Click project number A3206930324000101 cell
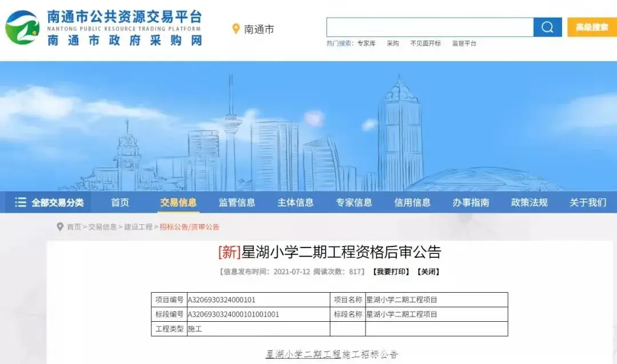617x364 pixels. tap(258, 300)
